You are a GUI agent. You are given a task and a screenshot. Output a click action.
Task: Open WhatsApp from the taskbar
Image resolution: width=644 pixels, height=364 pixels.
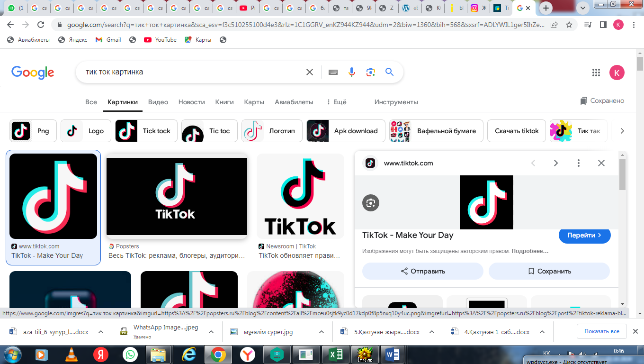point(130,354)
